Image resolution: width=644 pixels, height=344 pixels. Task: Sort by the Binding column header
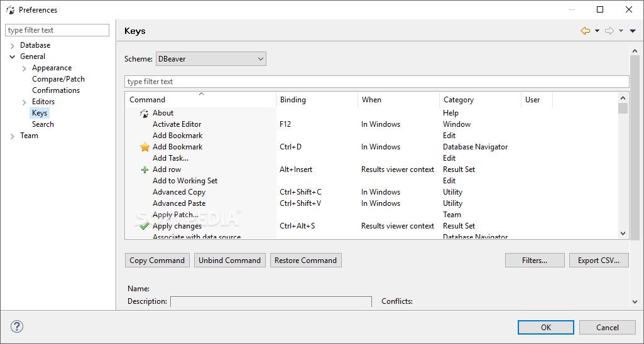(317, 100)
